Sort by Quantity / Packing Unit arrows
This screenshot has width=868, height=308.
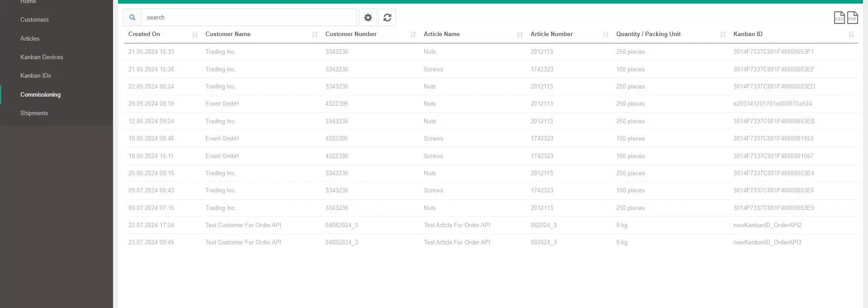click(x=723, y=34)
